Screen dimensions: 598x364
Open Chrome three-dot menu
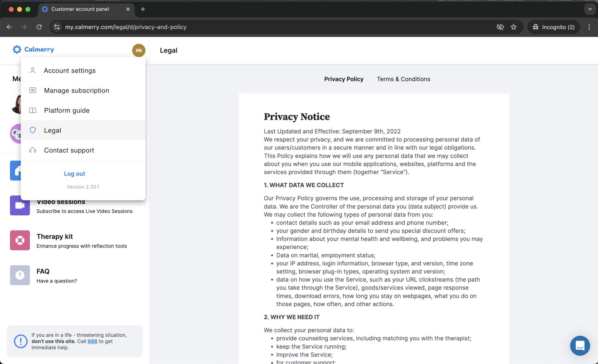[589, 27]
